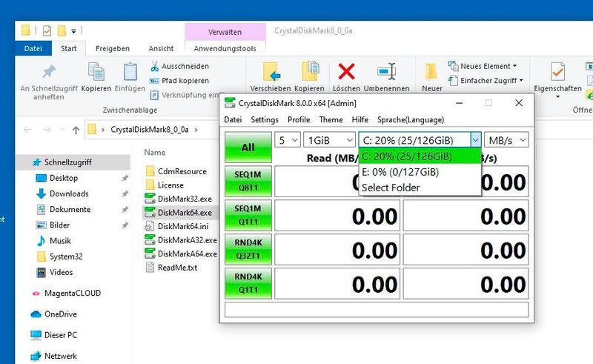Screen dimensions: 593x364
Task: Select ReadMe.txt in the file list
Action: 177,268
